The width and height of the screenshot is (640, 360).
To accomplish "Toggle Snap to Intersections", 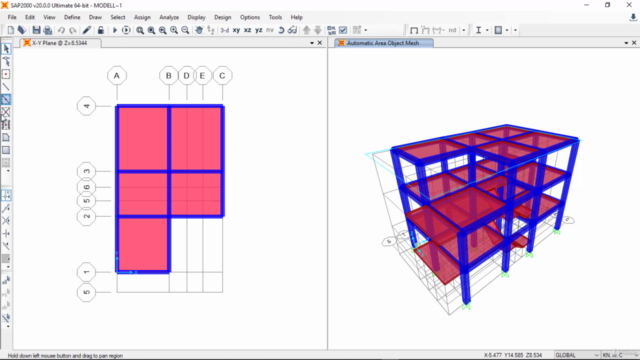I will [x=6, y=221].
